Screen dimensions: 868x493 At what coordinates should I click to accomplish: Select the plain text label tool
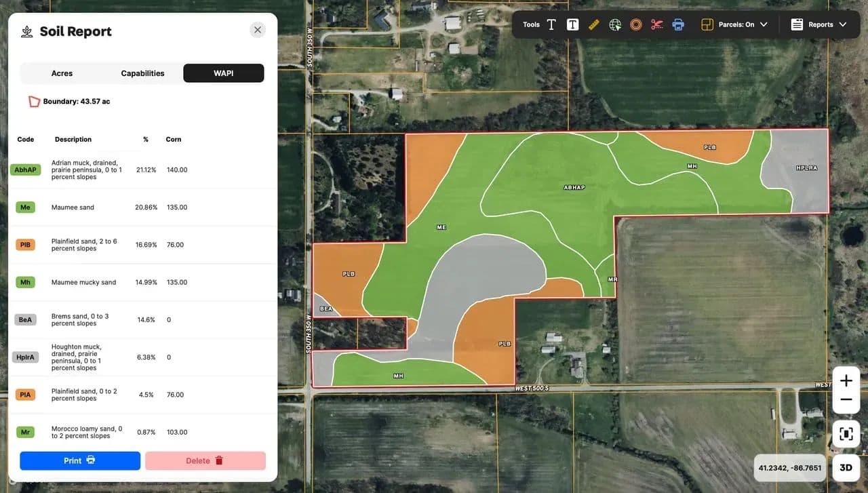551,24
